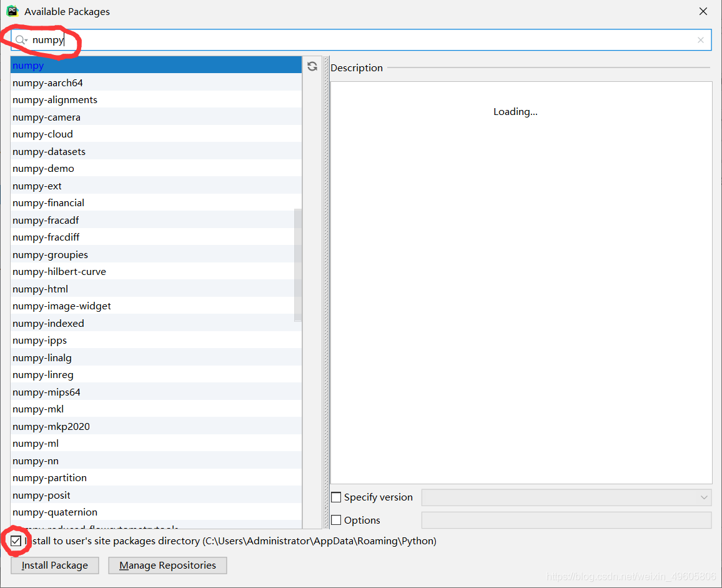Viewport: 722px width, 588px height.
Task: Select numpy-ml package
Action: pos(156,444)
